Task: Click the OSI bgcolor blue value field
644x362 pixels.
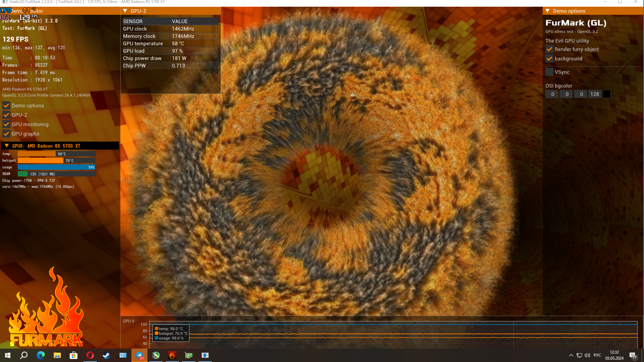Action: click(x=581, y=94)
